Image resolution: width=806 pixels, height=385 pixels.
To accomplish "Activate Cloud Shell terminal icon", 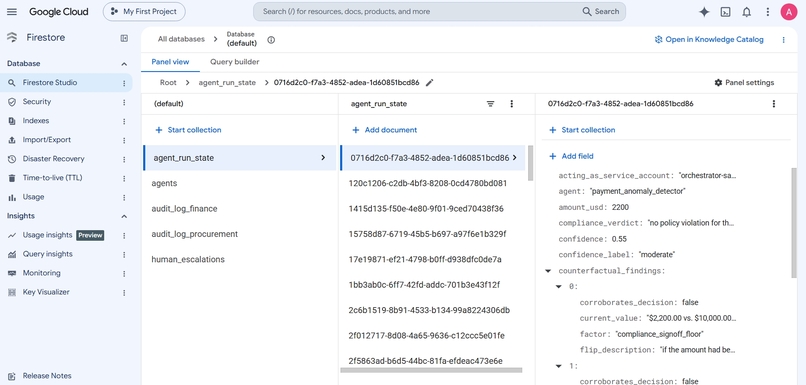I will click(x=725, y=12).
